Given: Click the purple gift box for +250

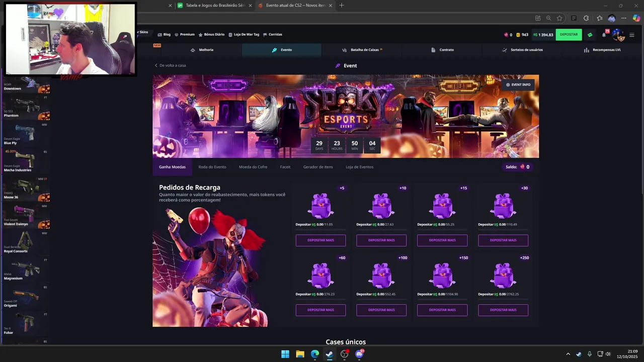Looking at the screenshot, I should click(x=503, y=275).
